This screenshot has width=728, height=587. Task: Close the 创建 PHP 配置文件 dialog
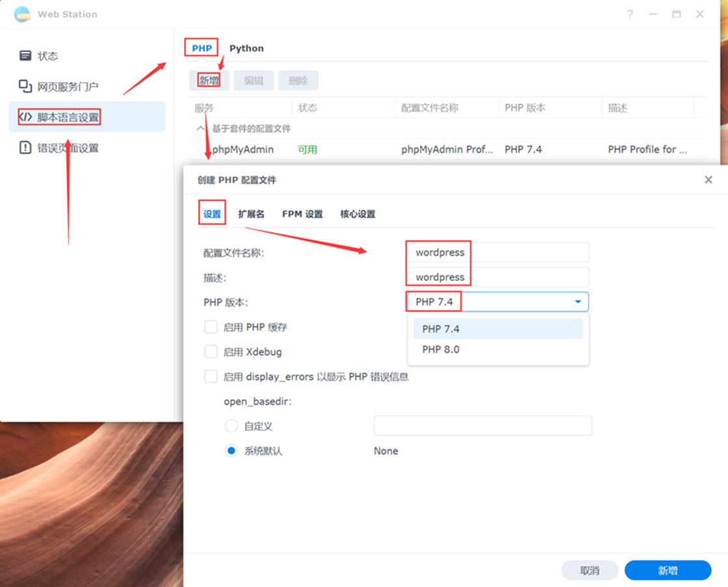pos(708,179)
